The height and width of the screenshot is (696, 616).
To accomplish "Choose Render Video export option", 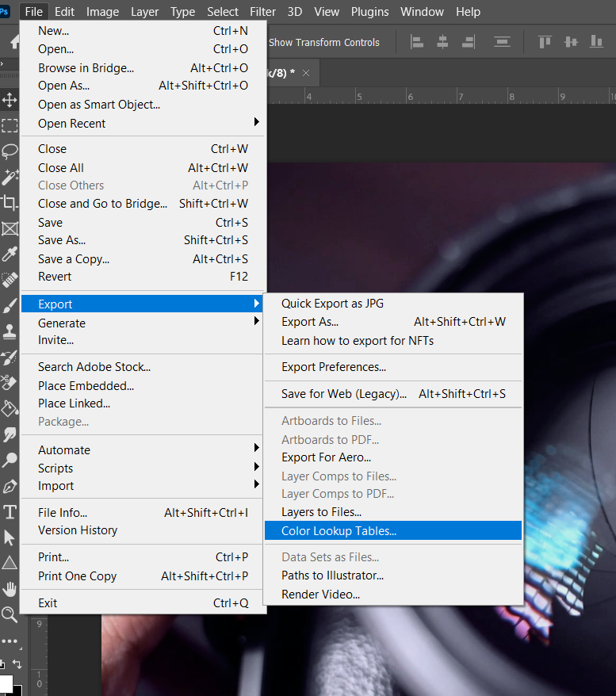I will click(393, 594).
